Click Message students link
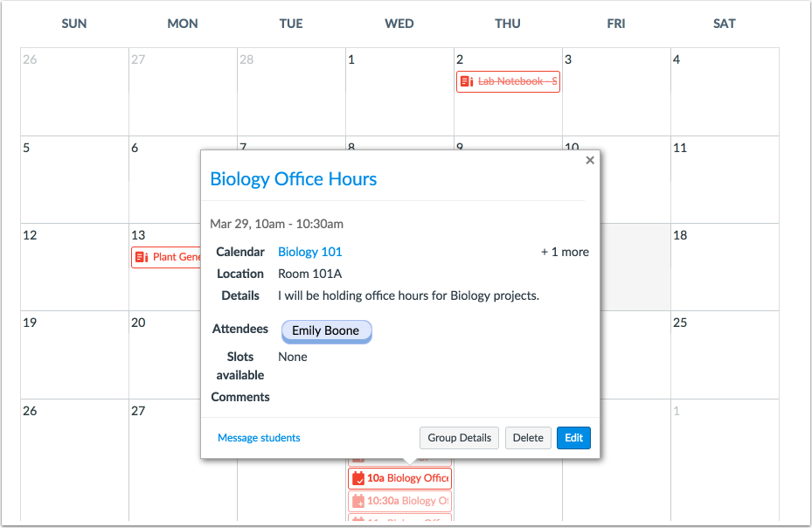The width and height of the screenshot is (812, 528). pos(259,438)
